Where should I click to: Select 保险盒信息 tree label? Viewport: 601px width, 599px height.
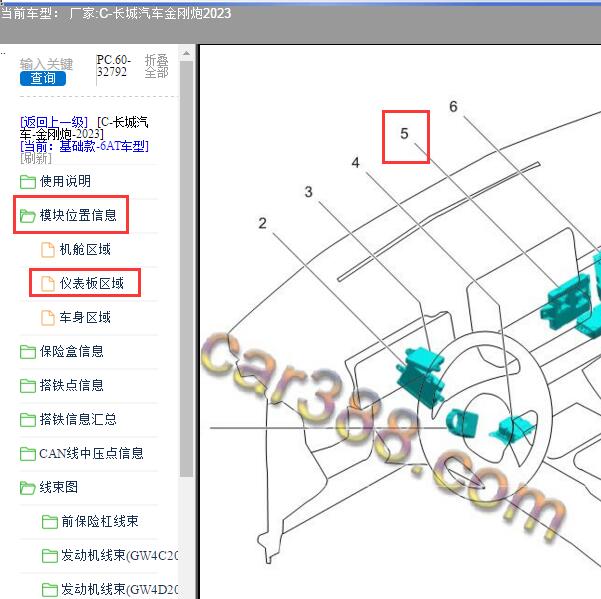(72, 351)
